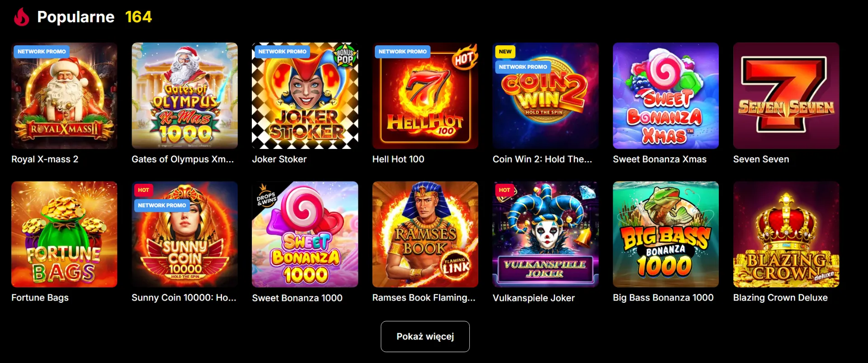Launch Gates of Olympus Xmas 1000
Screen dimensions: 868x363
(184, 96)
